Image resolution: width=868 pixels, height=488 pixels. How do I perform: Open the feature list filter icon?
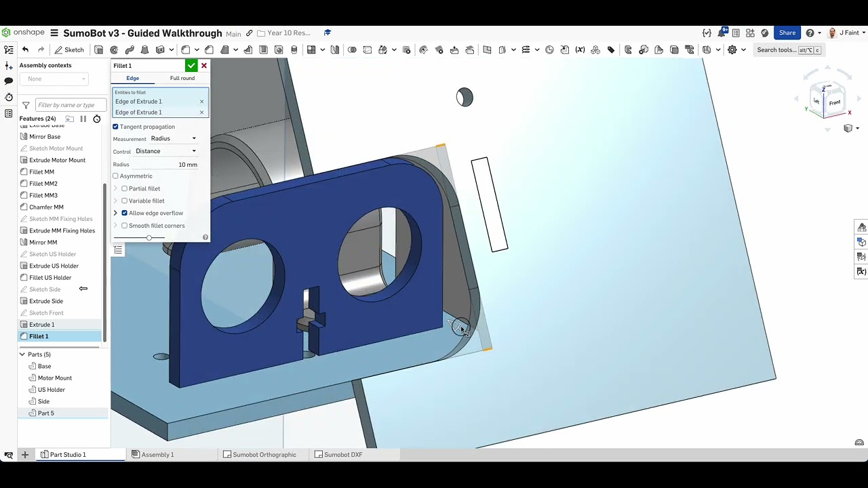tap(26, 105)
